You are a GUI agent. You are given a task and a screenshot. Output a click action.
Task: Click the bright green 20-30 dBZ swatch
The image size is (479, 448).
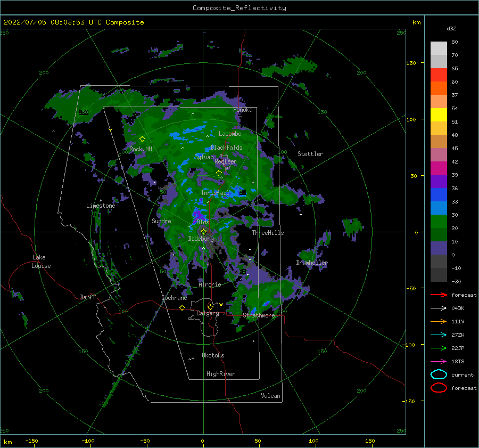pos(439,222)
